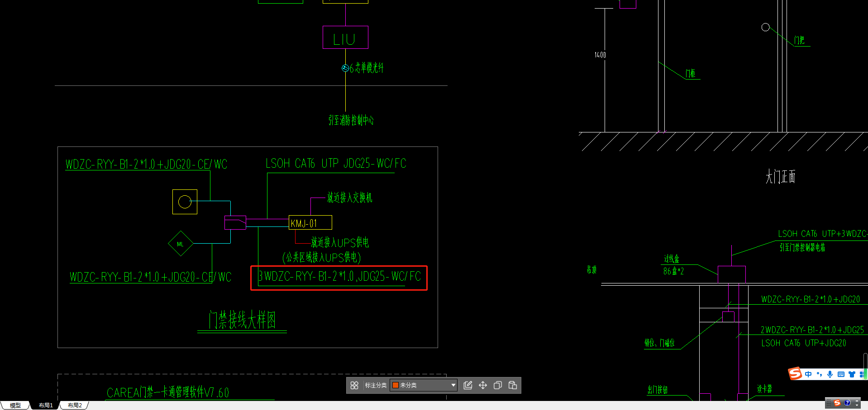Click the blue fiber marker circle symbol
The width and height of the screenshot is (868, 410).
click(345, 68)
